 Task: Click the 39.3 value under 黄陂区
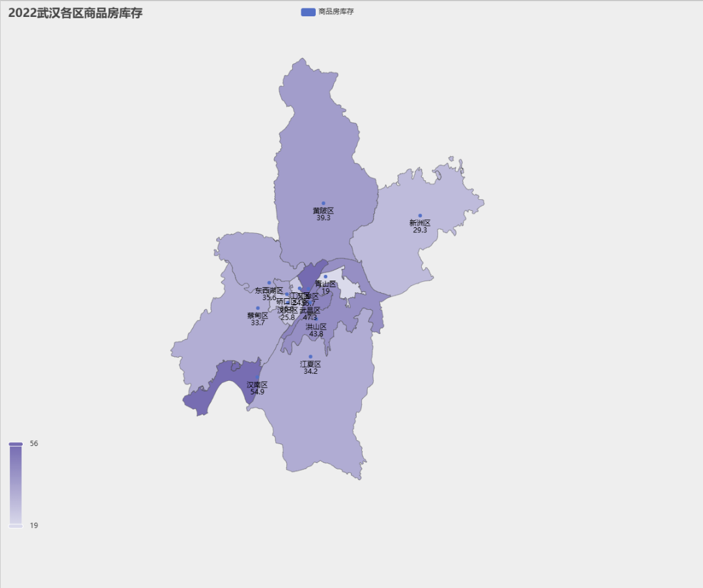pos(324,217)
